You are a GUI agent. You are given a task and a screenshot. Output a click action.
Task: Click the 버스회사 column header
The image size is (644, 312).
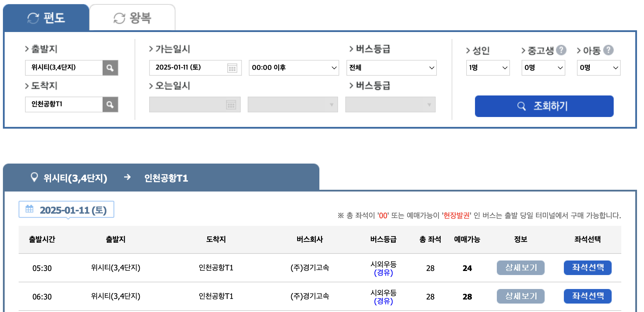point(310,240)
